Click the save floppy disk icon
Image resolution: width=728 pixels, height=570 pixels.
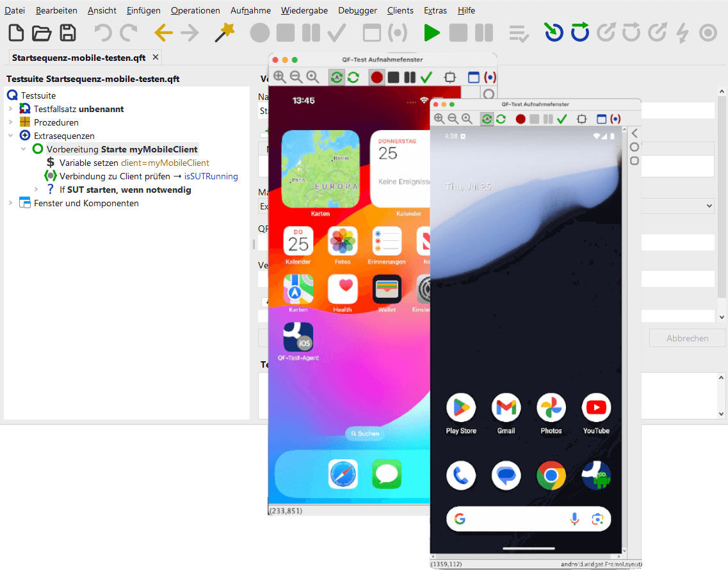click(x=68, y=33)
